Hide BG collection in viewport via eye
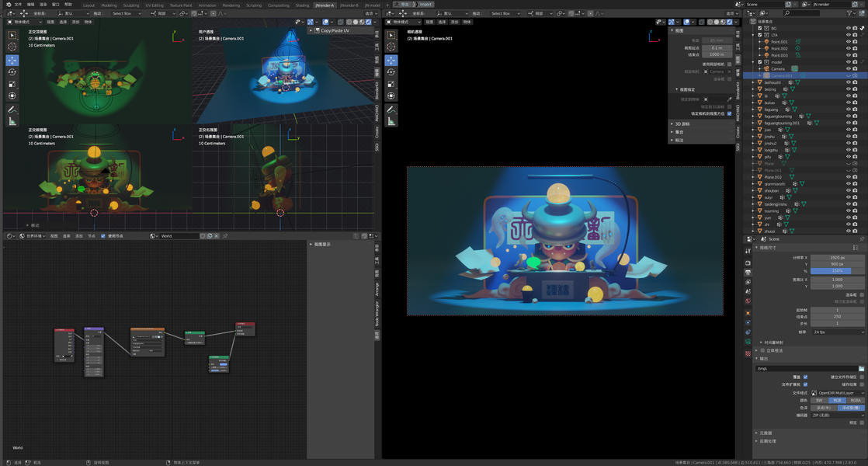This screenshot has height=466, width=868. click(x=848, y=28)
